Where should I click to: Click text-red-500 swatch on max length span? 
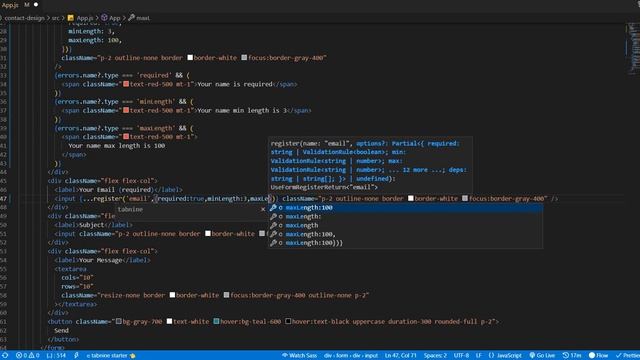(x=126, y=137)
